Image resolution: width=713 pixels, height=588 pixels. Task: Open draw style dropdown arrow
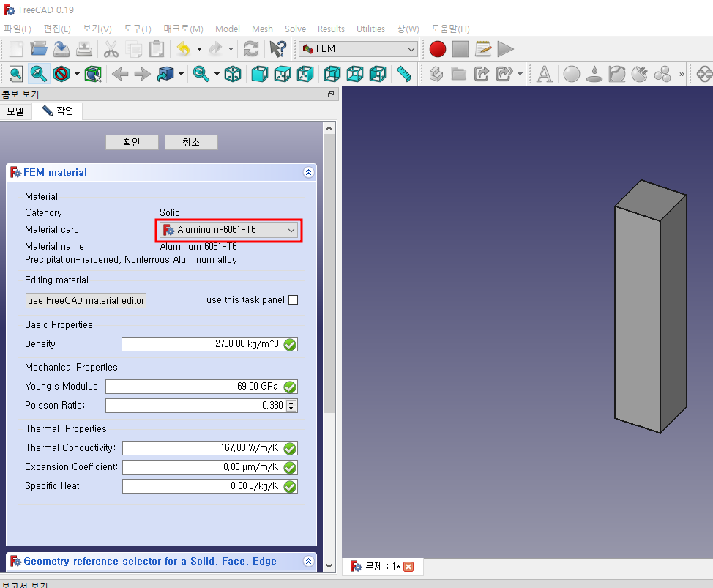click(x=77, y=74)
